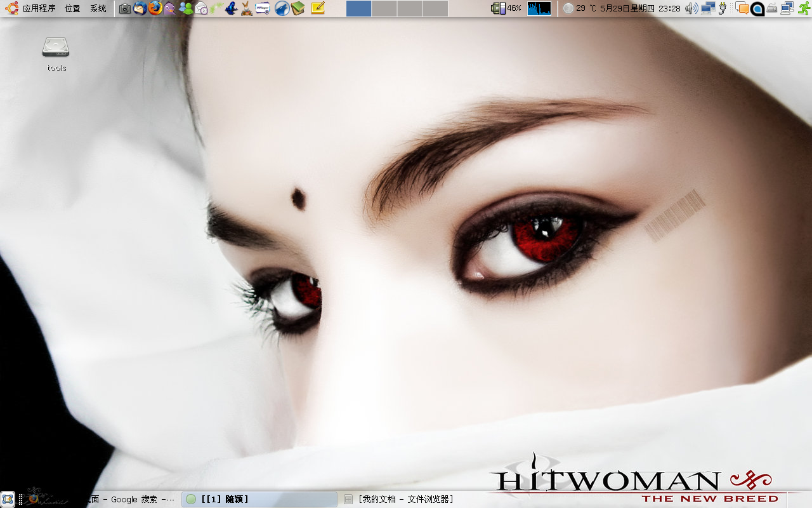
Task: Switch to 我的文档 - 文件浏览器 taskbar window
Action: pos(417,499)
